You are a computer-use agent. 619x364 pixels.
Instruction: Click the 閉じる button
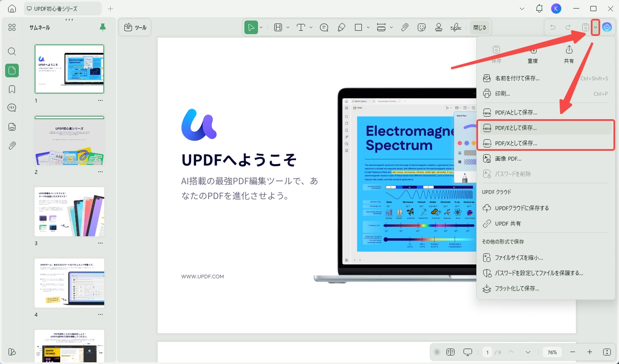tap(479, 27)
